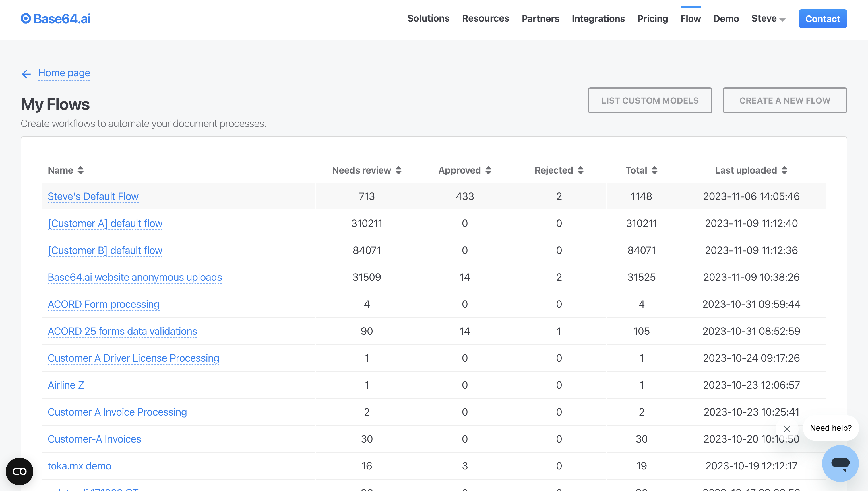
Task: Sort by Total column arrows
Action: click(654, 170)
